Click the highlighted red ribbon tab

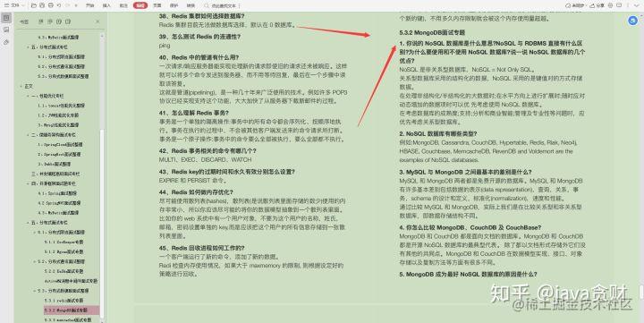click(x=140, y=5)
